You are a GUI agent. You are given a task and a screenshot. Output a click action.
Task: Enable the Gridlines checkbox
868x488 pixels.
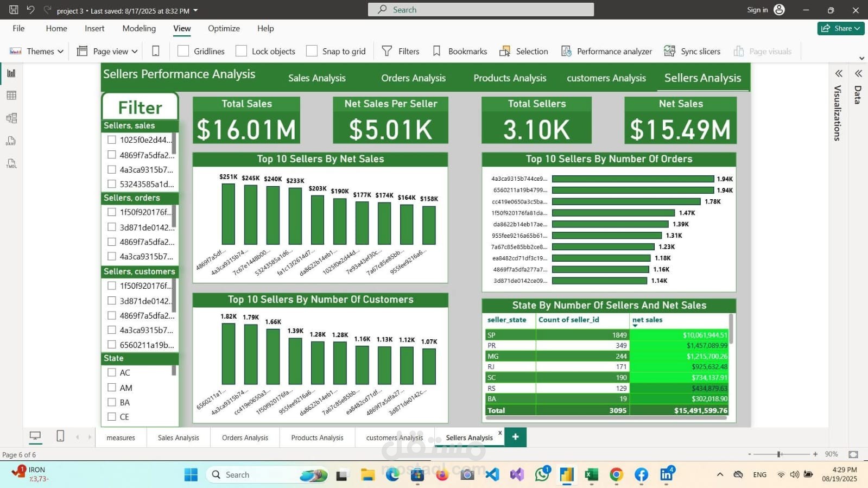click(x=183, y=51)
